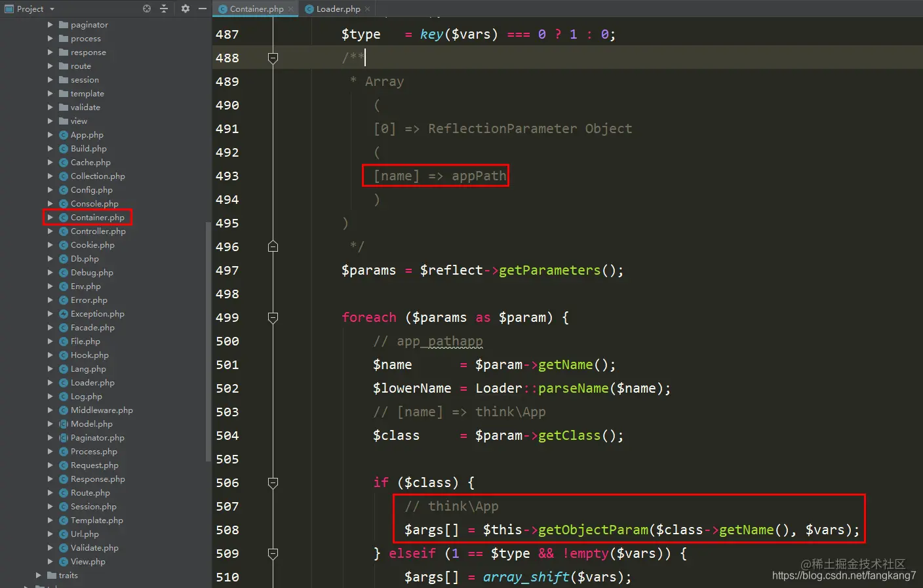Select the Cookie.php file icon
The width and height of the screenshot is (923, 588).
tap(64, 245)
